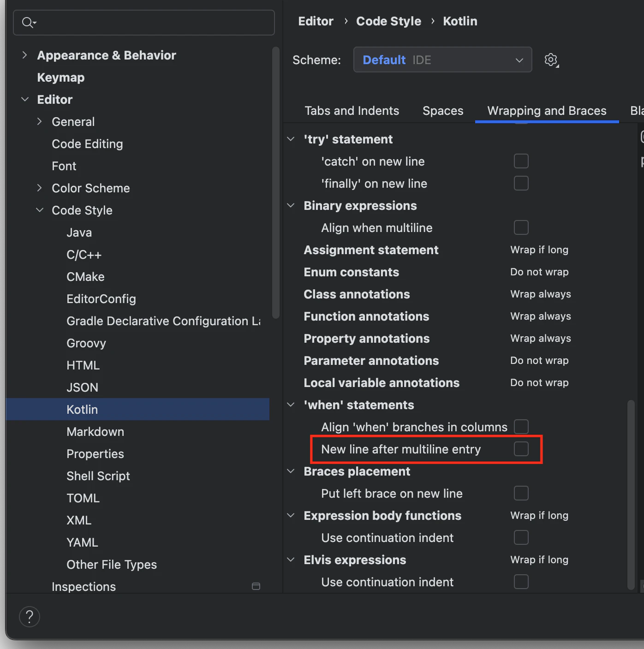Select Kotlin code style
This screenshot has width=644, height=649.
pyautogui.click(x=137, y=409)
